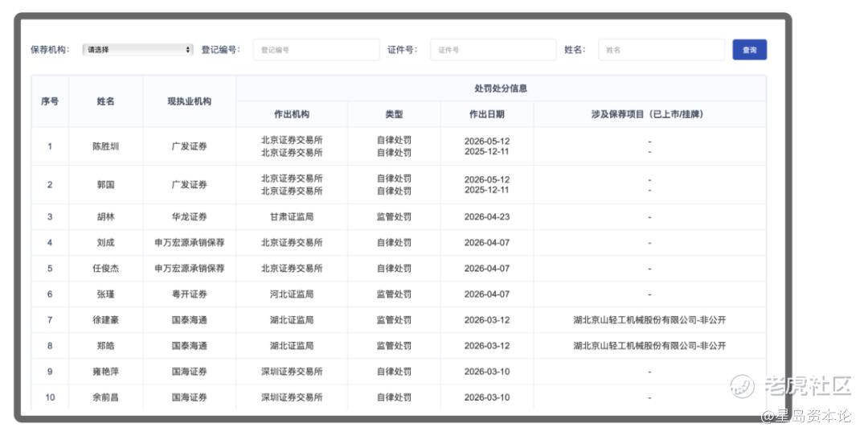Click row number 7
Viewport: 868px width, 436px height.
[x=50, y=319]
